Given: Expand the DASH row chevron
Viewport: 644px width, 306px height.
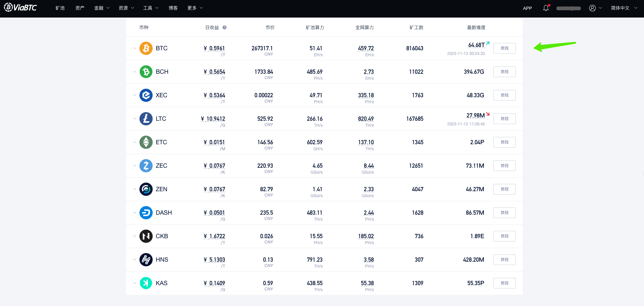Looking at the screenshot, I should pos(134,213).
